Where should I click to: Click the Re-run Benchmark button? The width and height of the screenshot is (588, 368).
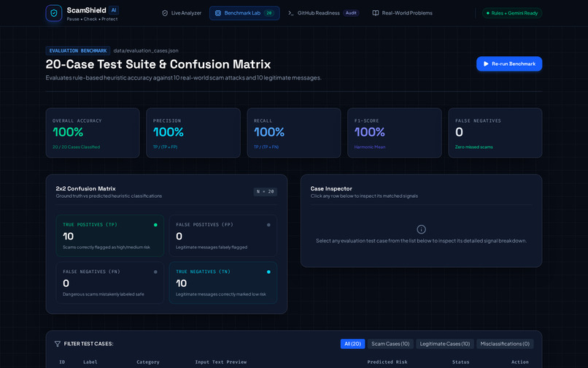509,64
